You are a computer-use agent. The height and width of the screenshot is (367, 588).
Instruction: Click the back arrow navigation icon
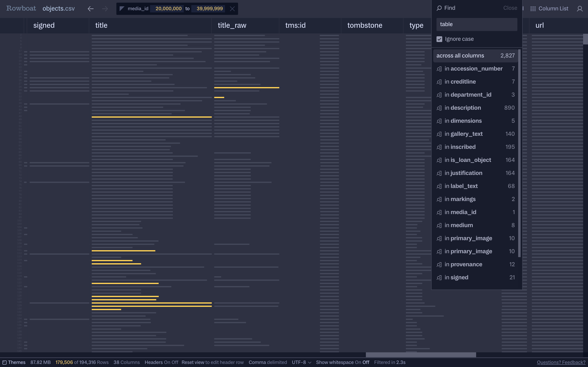point(91,9)
